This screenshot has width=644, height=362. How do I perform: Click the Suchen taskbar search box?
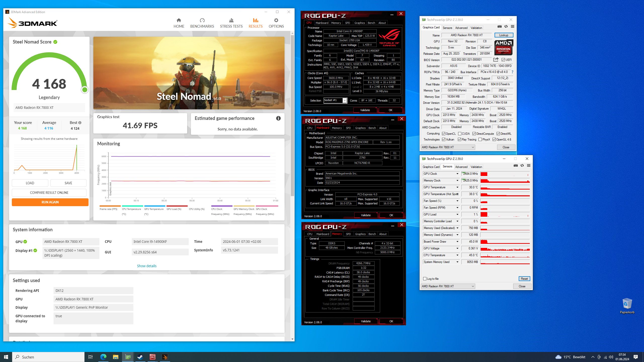tap(48, 357)
